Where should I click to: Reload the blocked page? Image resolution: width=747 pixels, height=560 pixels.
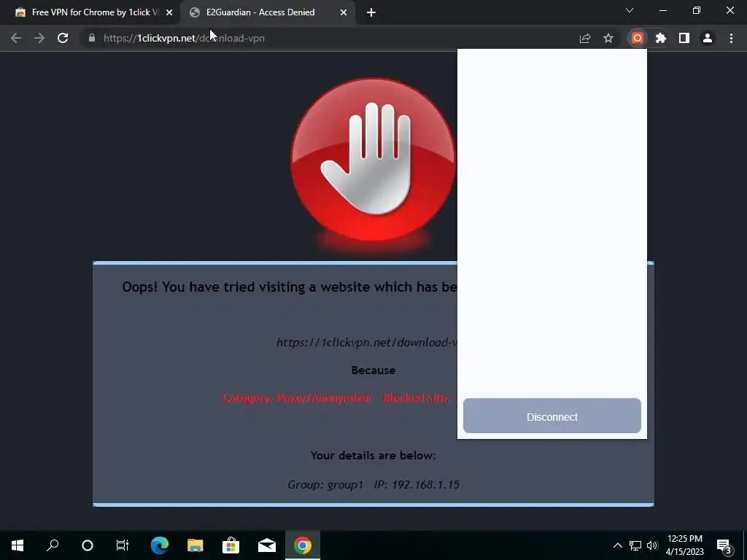[63, 38]
